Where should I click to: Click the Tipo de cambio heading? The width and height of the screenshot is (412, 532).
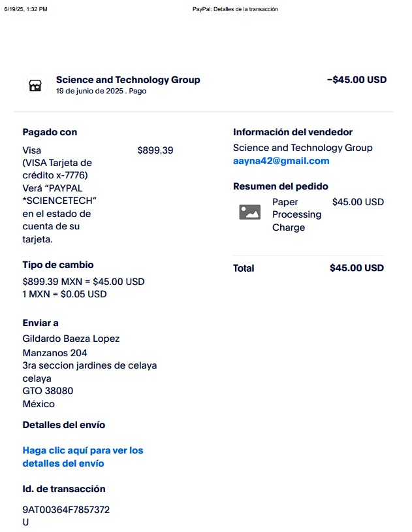coord(58,265)
